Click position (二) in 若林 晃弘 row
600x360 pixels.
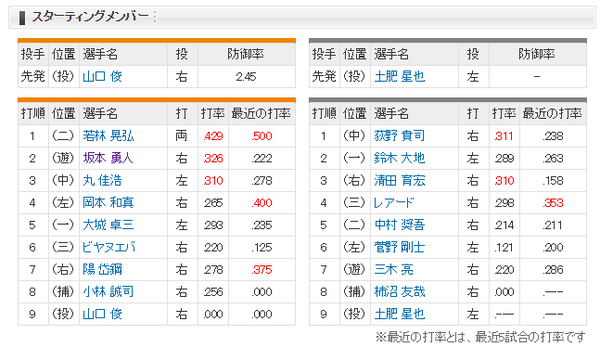click(63, 136)
